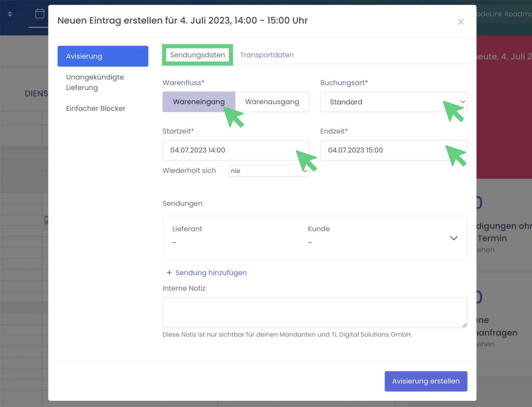The image size is (532, 407).
Task: Open the Buchungsart dropdown
Action: click(393, 102)
